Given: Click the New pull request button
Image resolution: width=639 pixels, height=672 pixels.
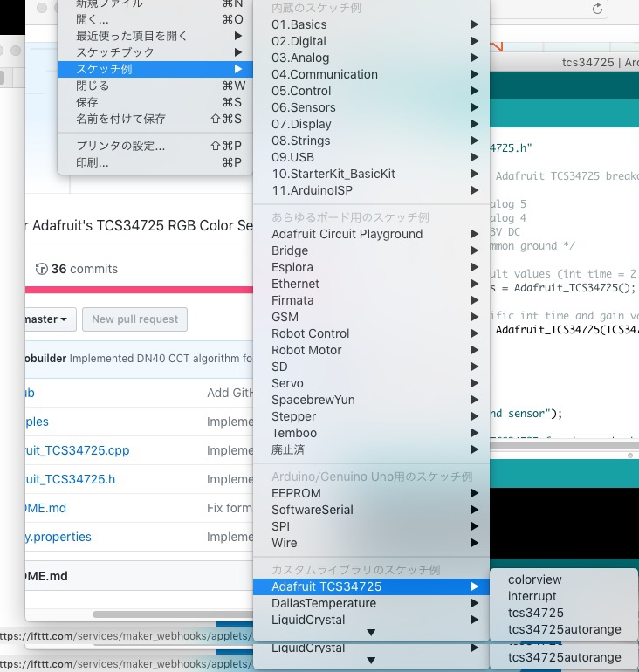Looking at the screenshot, I should pos(134,319).
